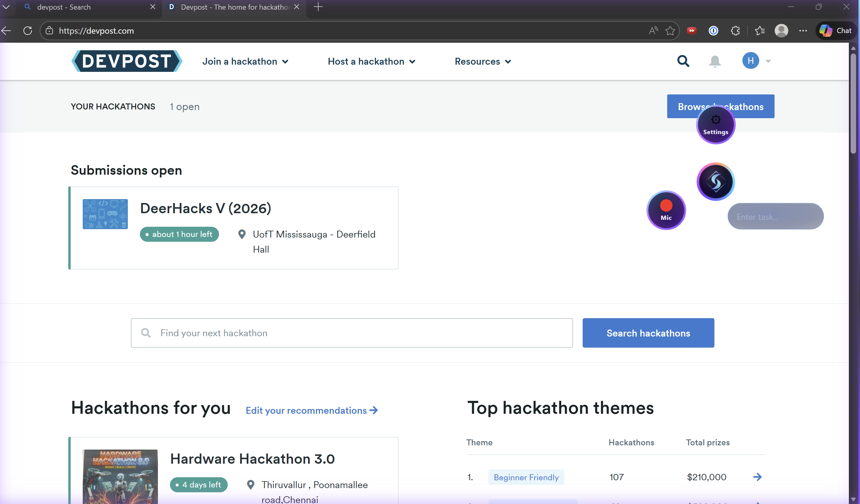Open the notifications bell

click(x=715, y=61)
